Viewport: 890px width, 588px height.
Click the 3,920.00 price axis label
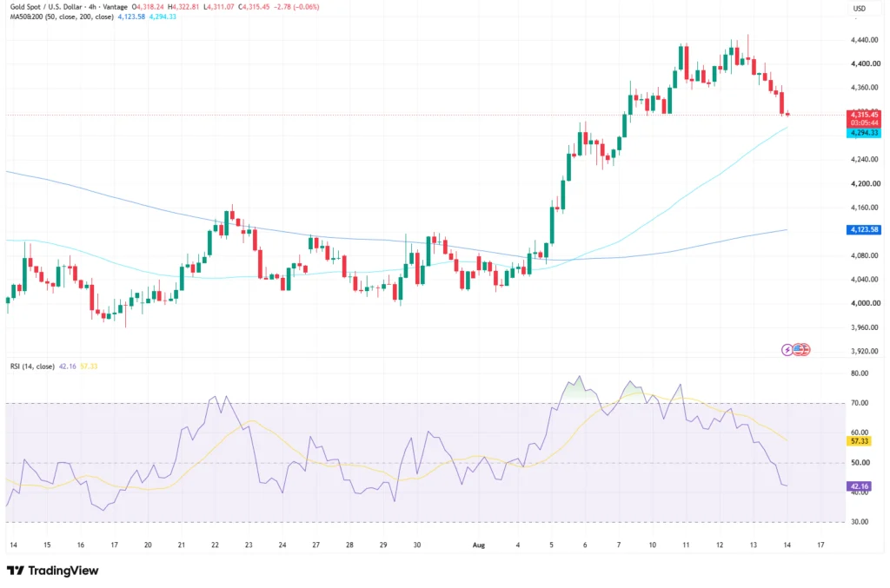(866, 351)
